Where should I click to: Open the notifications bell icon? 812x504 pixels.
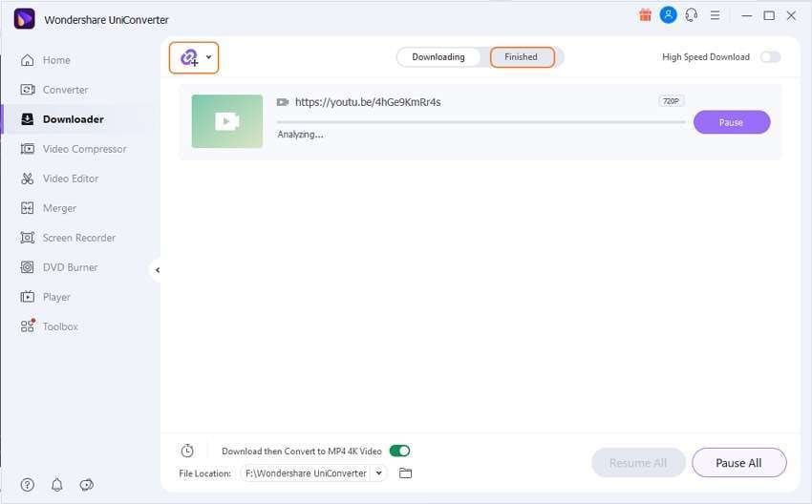[x=57, y=485]
